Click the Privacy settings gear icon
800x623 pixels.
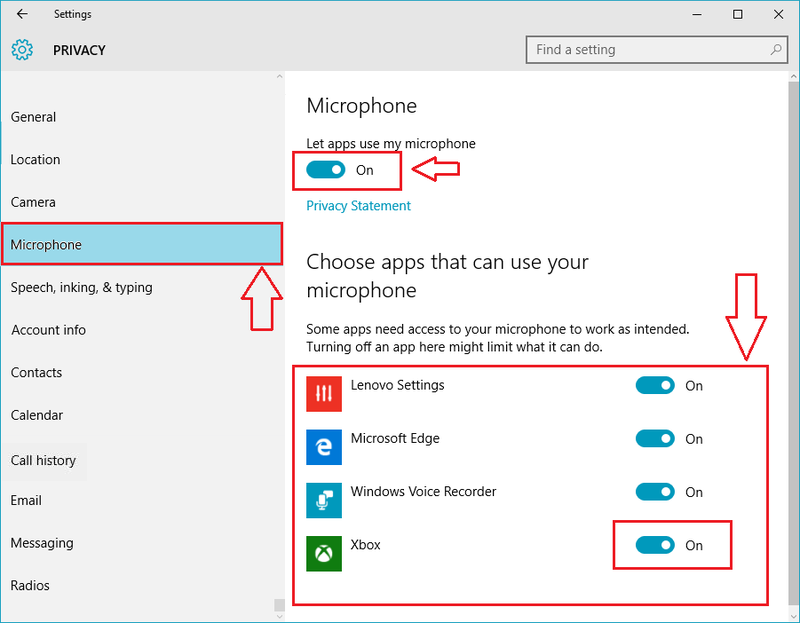(22, 50)
